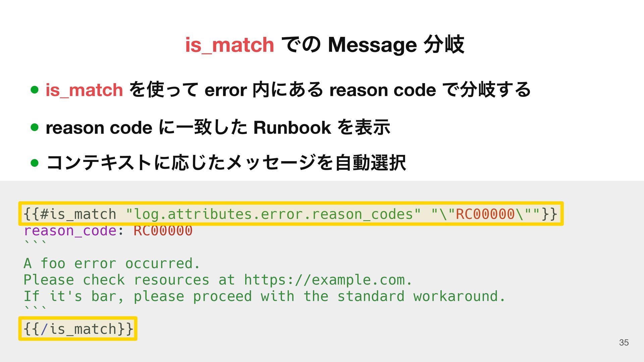Click the 'reason code に一致した Runbook を表示' line
The width and height of the screenshot is (644, 362).
(218, 127)
